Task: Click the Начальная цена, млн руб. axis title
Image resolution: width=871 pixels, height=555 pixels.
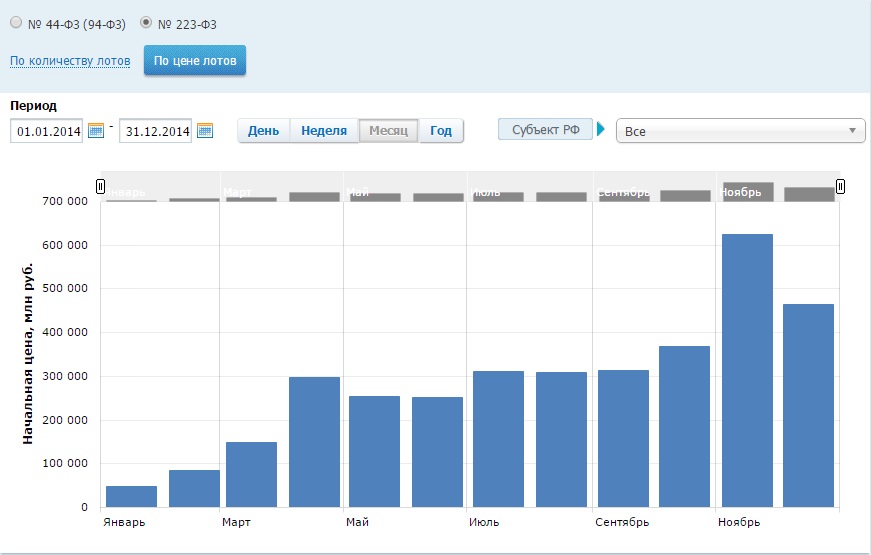Action: click(x=28, y=353)
